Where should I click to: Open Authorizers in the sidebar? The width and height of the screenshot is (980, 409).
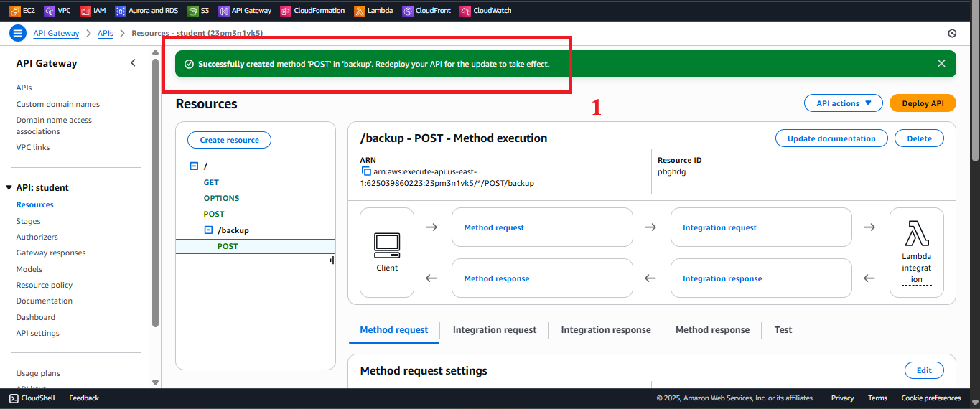point(37,237)
